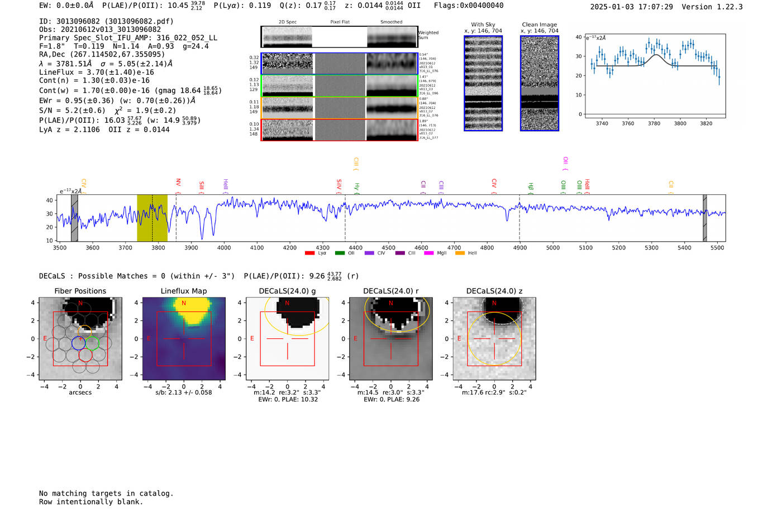Viewport: 782px width, 532px height.
Task: Open the orange-bordered fiber 2D spectrum row
Action: [339, 108]
